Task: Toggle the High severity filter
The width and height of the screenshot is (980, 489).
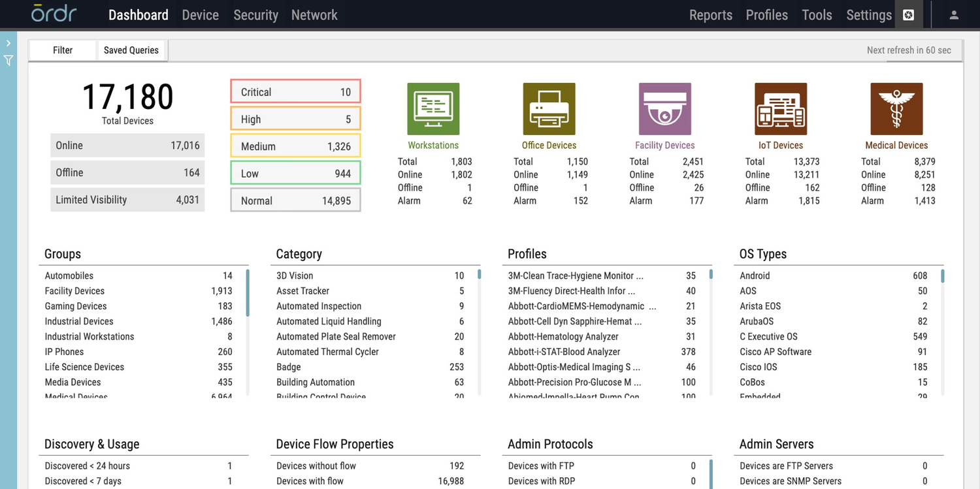Action: 295,119
